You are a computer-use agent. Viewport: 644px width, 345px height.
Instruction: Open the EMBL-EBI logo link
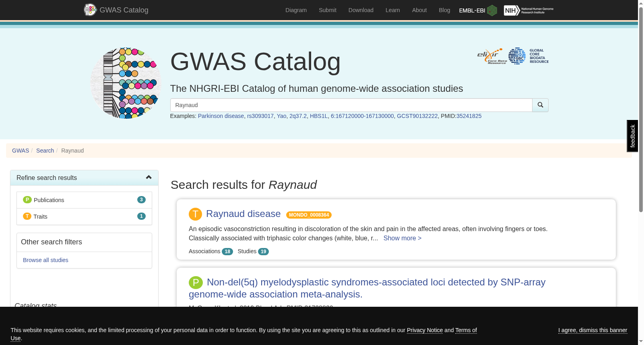tap(478, 10)
